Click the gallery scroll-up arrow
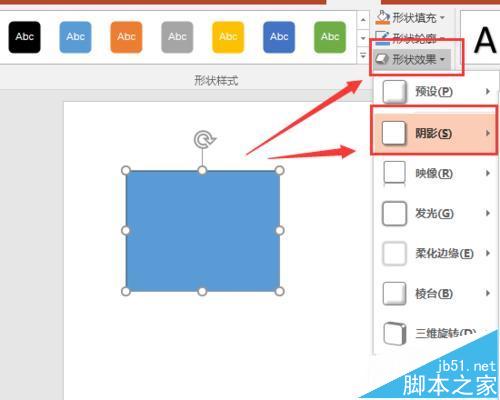The height and width of the screenshot is (400, 500). (363, 19)
